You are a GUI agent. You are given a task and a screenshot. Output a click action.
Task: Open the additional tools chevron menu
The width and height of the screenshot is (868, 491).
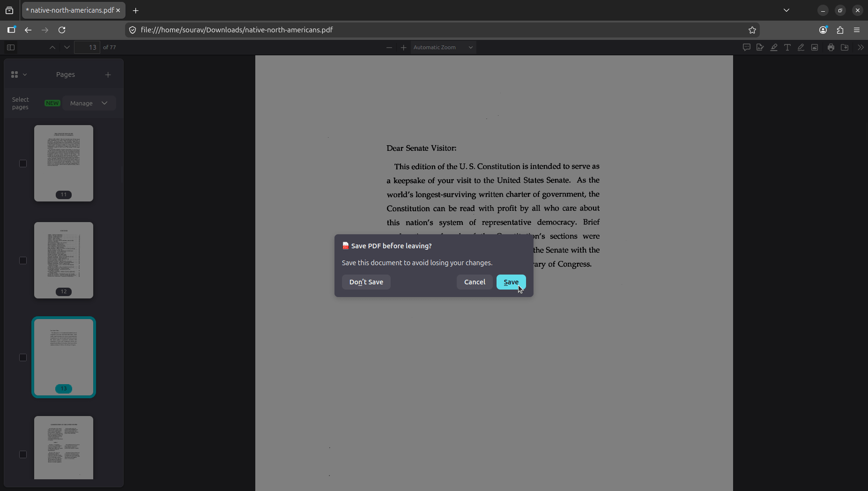point(861,47)
